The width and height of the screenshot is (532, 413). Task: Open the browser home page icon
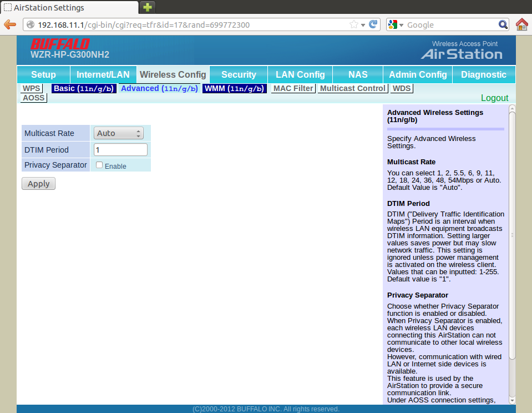[522, 24]
